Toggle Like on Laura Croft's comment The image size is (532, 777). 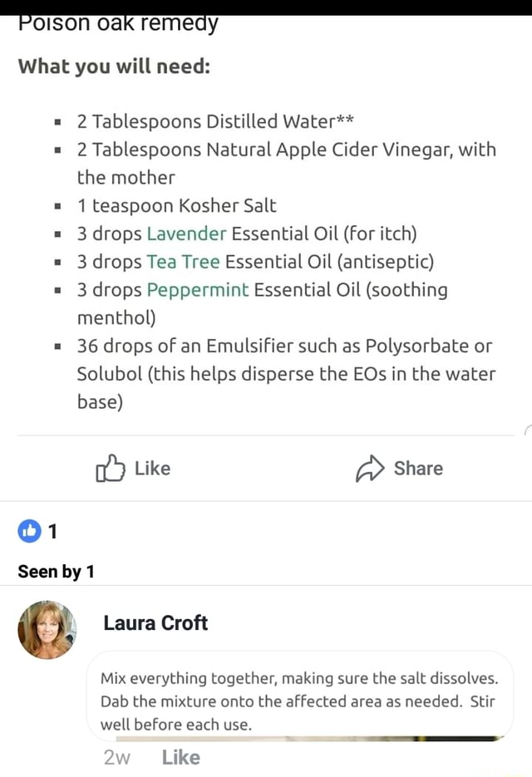(x=180, y=757)
